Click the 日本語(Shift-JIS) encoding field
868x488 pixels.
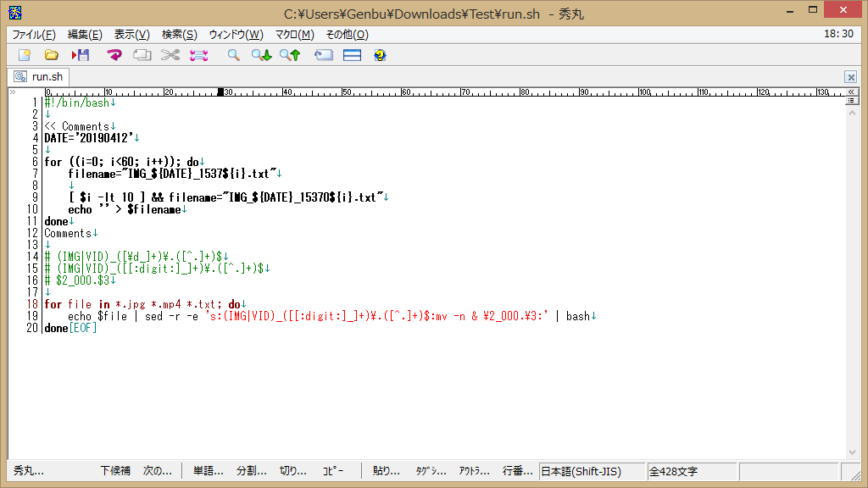point(592,471)
